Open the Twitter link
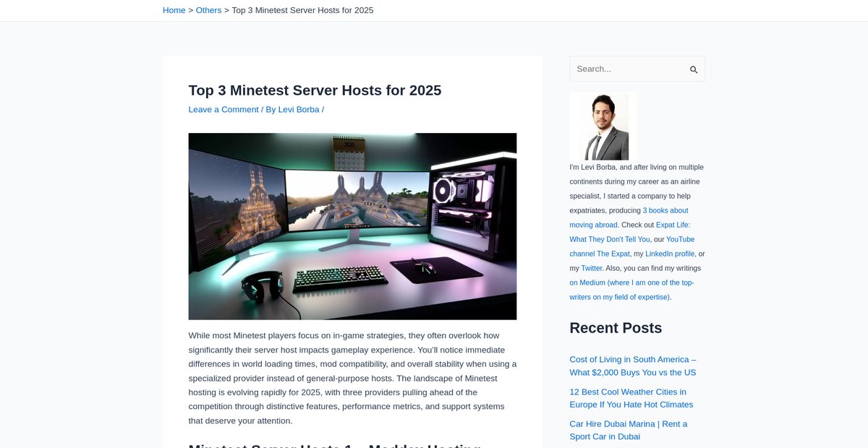Image resolution: width=868 pixels, height=448 pixels. (x=591, y=268)
